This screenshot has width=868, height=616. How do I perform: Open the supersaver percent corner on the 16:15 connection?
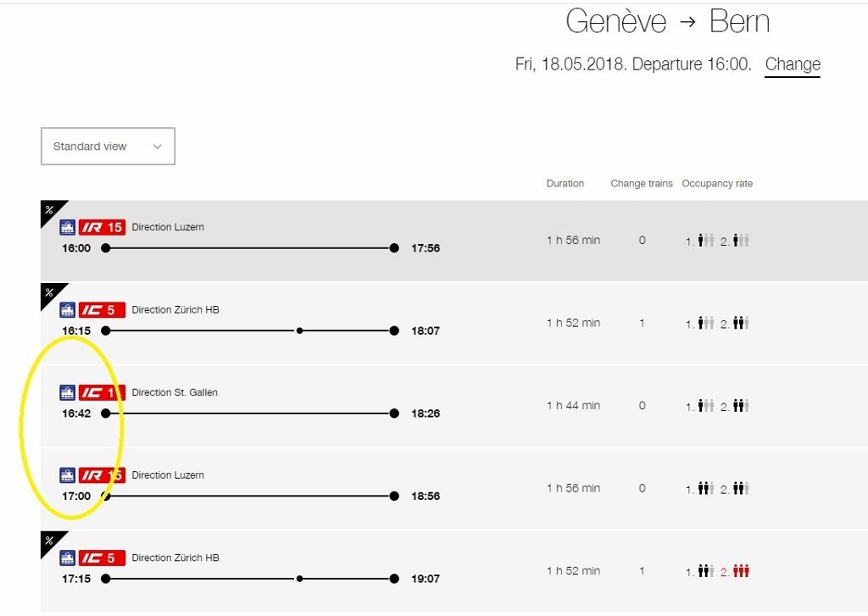click(49, 291)
